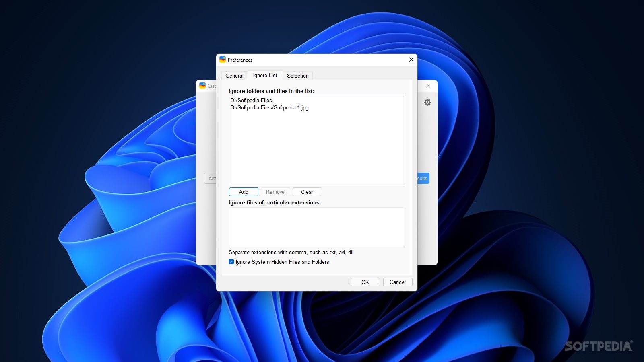Select the Ignore List tab
The width and height of the screenshot is (644, 362).
pos(265,75)
